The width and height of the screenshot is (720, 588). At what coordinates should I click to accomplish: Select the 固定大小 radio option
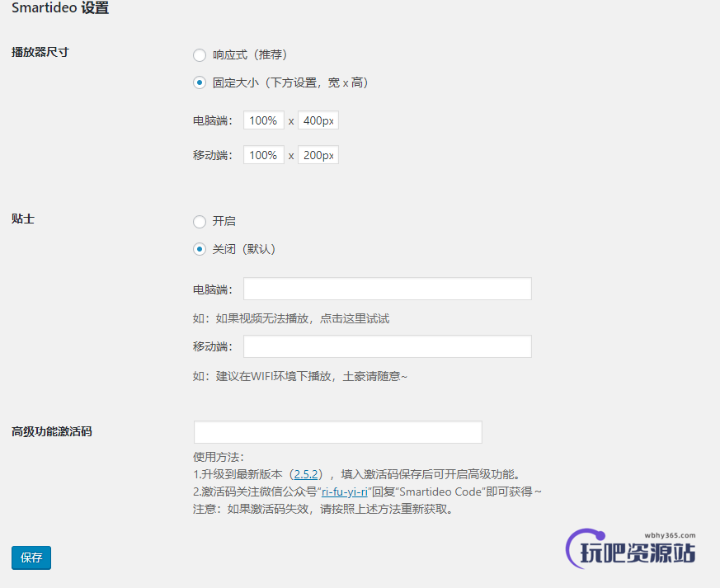click(200, 83)
